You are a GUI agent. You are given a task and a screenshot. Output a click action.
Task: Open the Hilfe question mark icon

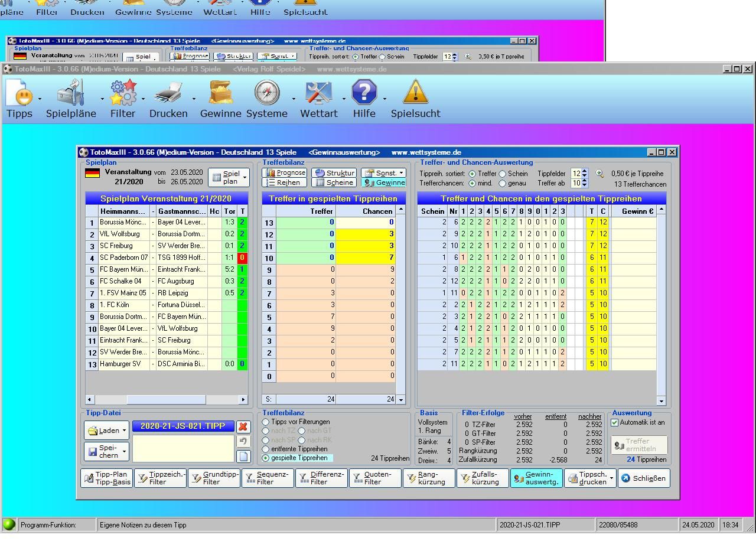pyautogui.click(x=364, y=93)
